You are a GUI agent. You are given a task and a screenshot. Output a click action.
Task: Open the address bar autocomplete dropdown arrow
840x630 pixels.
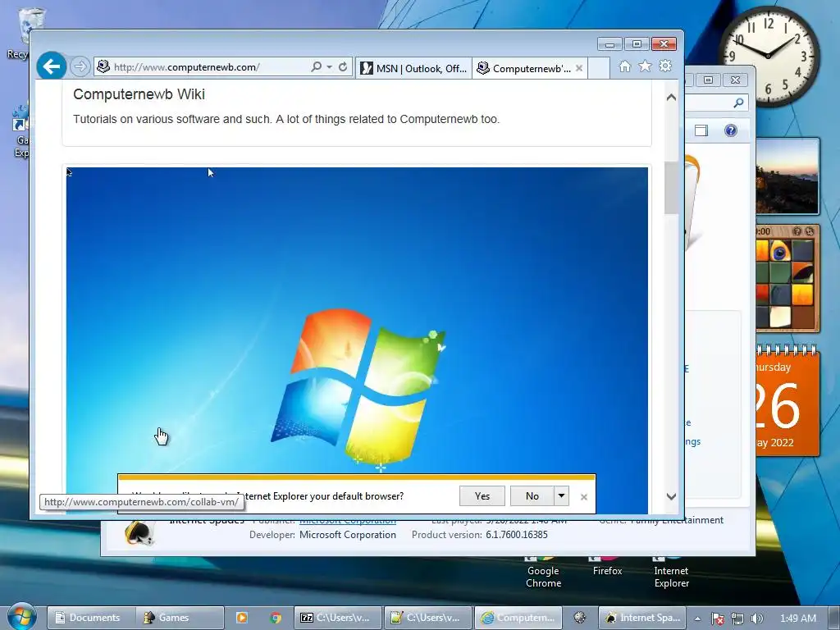click(330, 67)
